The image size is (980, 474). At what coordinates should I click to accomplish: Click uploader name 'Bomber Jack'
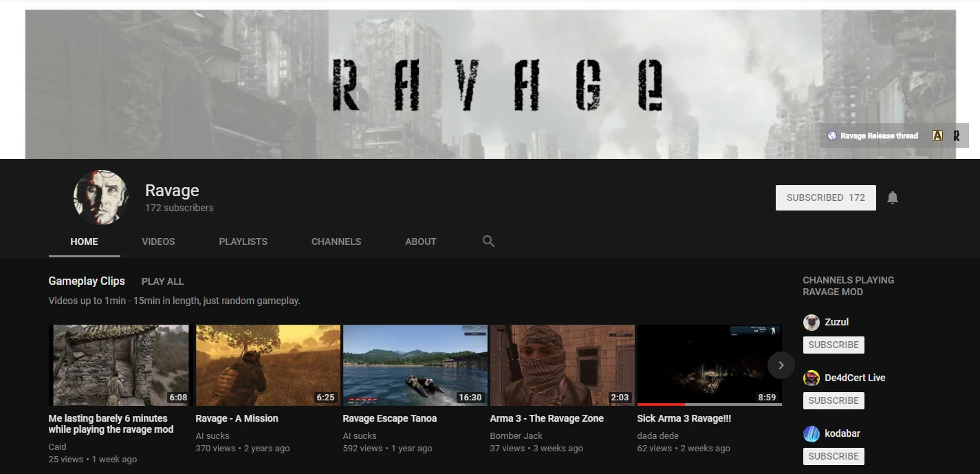point(516,435)
